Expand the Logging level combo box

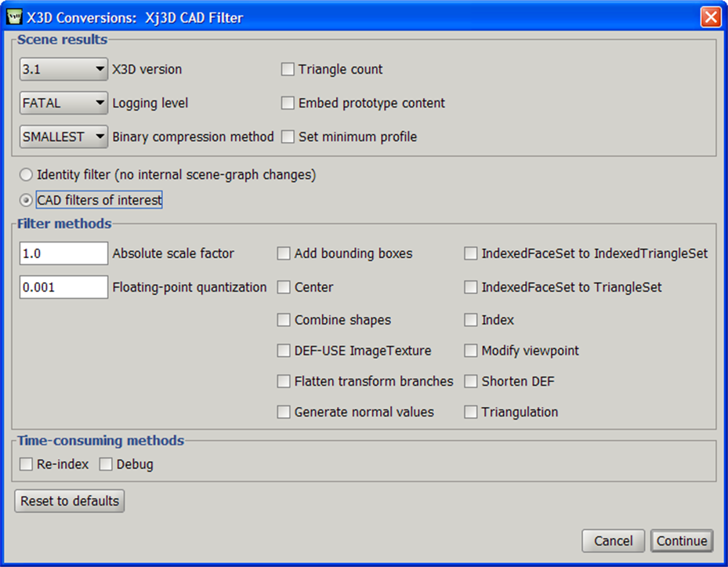63,103
